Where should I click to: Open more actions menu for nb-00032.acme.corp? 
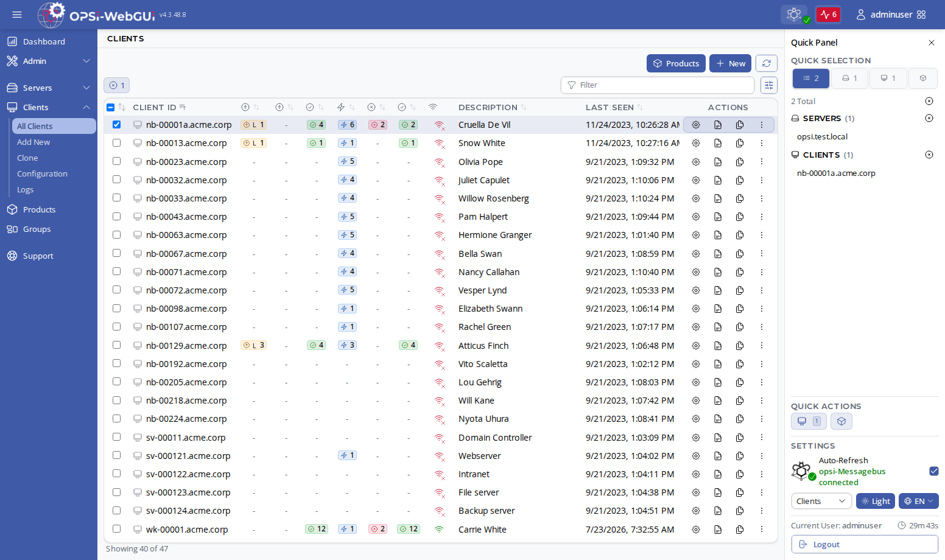pos(762,180)
